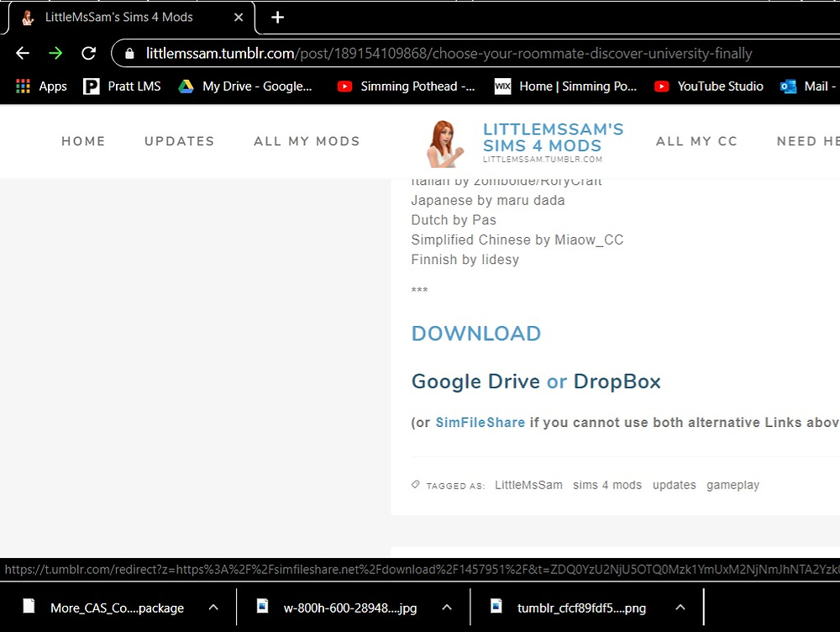Open a new tab with plus icon
Viewport: 840px width, 632px height.
[277, 17]
